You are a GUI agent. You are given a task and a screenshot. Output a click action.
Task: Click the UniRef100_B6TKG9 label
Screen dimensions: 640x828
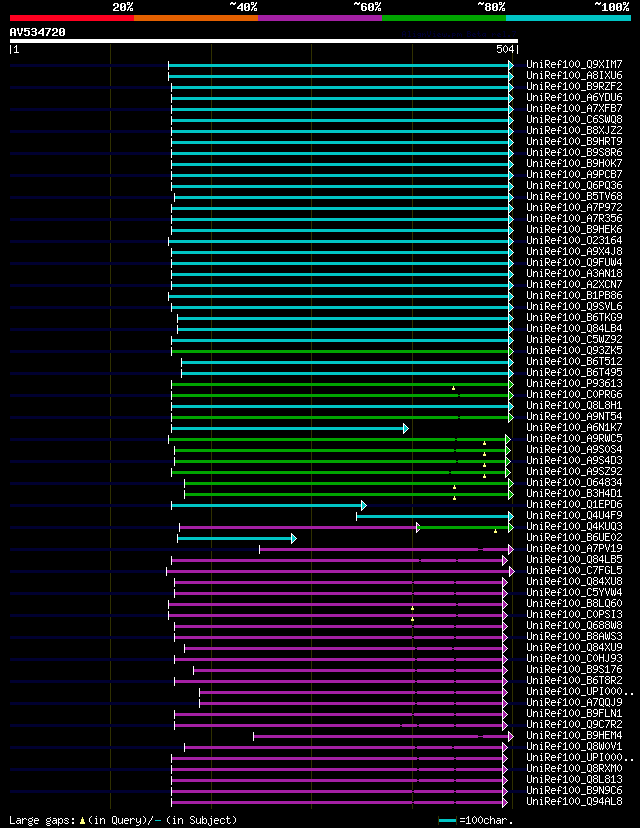(574, 317)
